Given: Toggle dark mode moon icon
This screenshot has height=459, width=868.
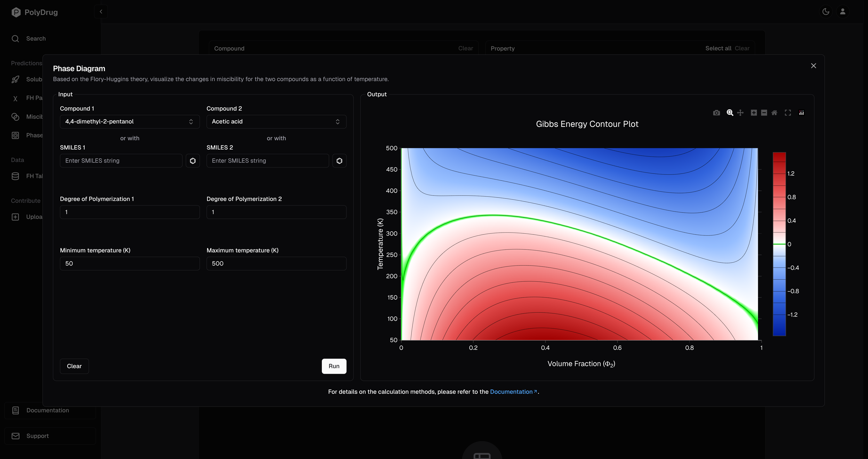Looking at the screenshot, I should [825, 12].
